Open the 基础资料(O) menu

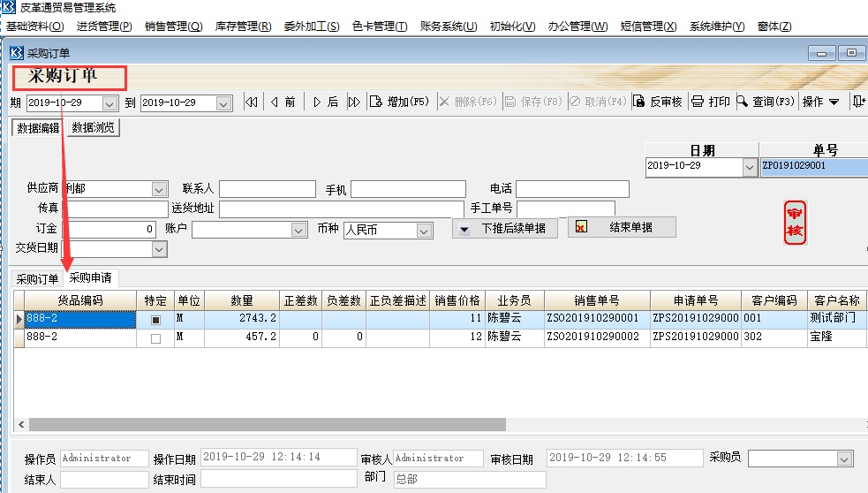(34, 26)
